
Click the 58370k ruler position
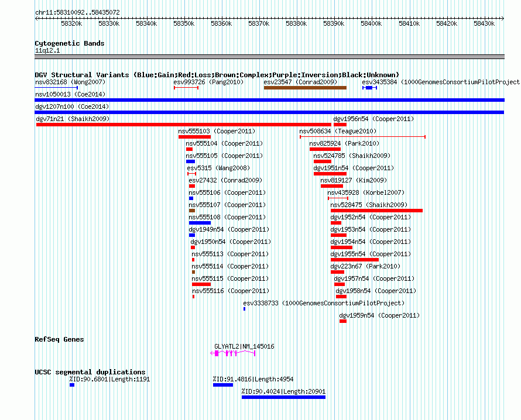point(259,23)
